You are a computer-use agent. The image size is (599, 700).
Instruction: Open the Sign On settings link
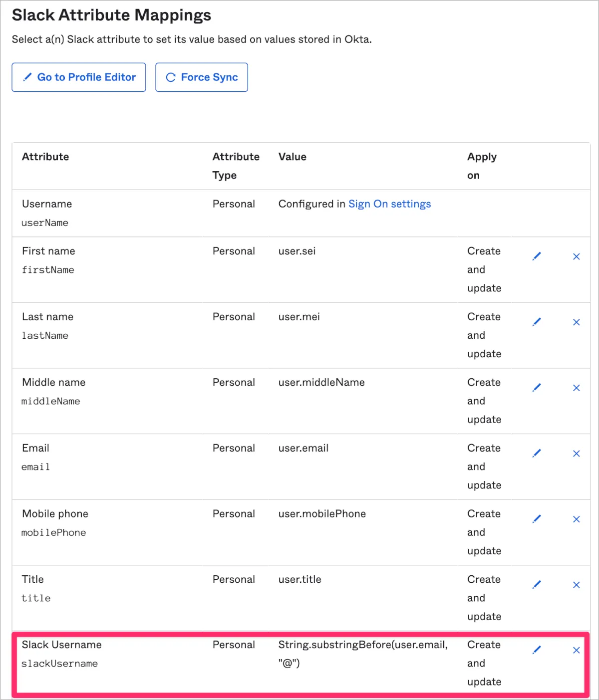coord(389,204)
